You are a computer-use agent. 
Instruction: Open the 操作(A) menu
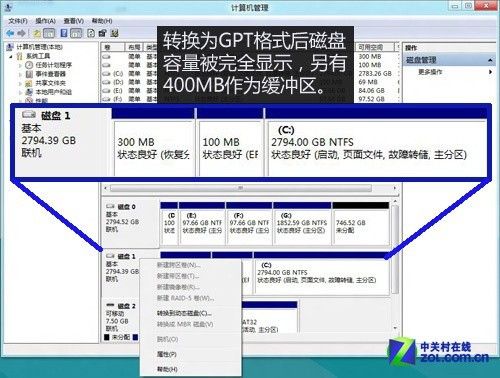click(x=46, y=21)
